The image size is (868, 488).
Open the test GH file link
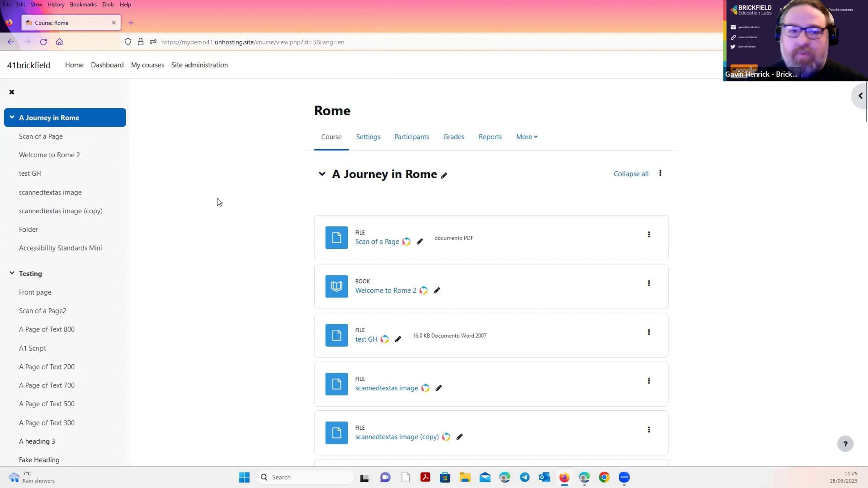(366, 339)
